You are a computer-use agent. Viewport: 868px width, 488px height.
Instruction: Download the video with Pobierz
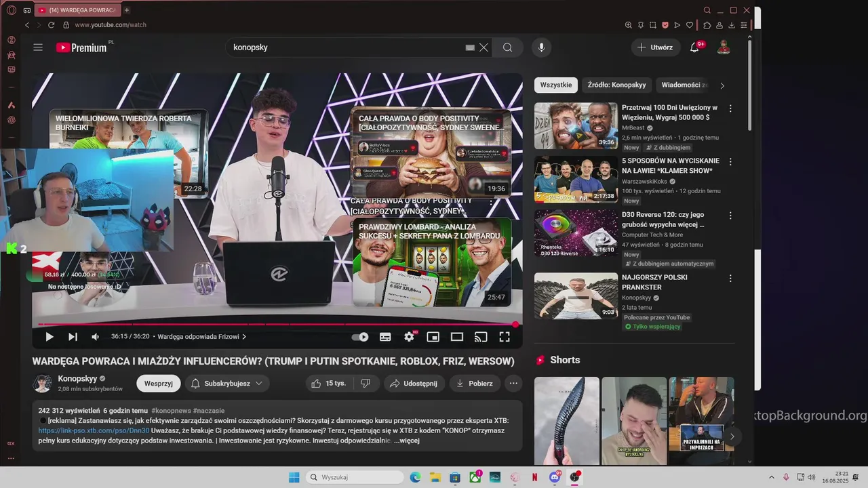[475, 384]
